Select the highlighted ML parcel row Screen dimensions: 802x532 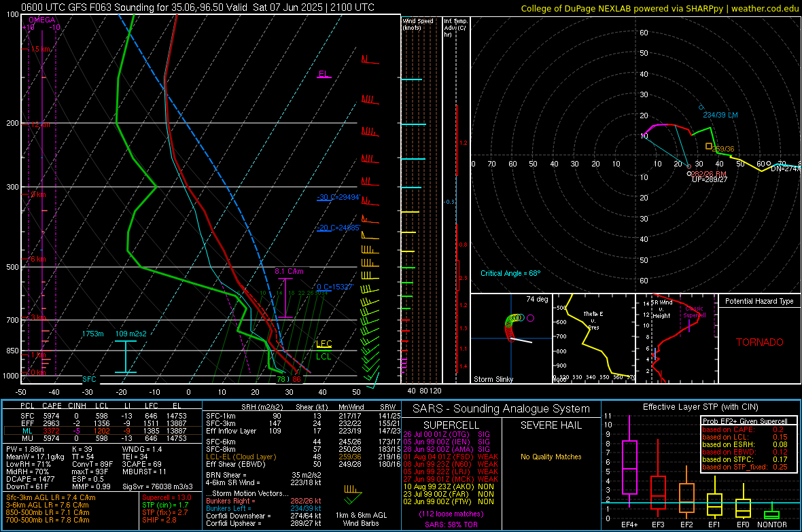pos(103,431)
